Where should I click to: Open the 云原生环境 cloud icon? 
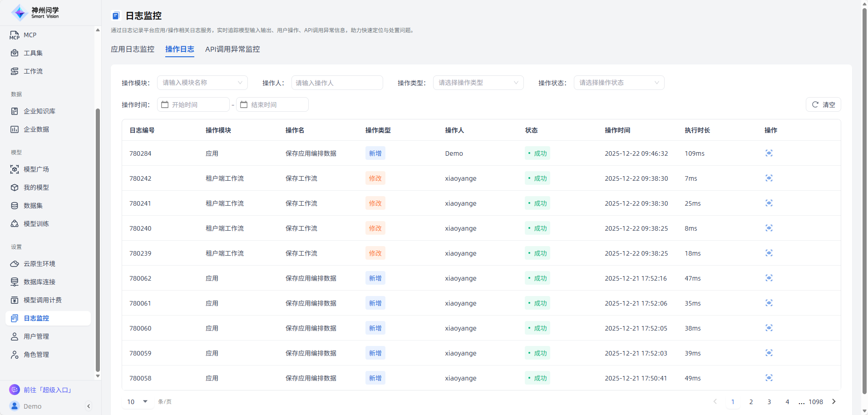[15, 264]
